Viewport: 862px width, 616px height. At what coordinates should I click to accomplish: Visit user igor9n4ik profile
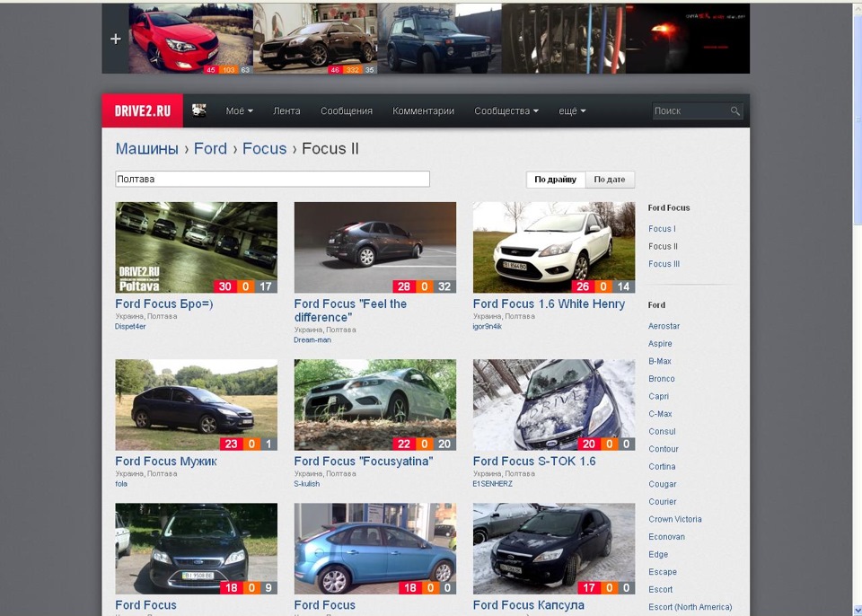(487, 327)
